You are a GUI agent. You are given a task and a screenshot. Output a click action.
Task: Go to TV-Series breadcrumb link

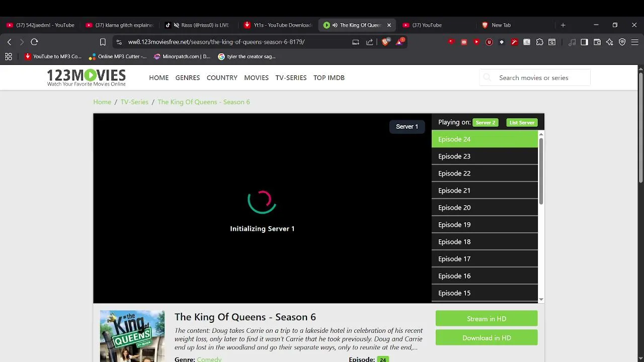coord(134,102)
